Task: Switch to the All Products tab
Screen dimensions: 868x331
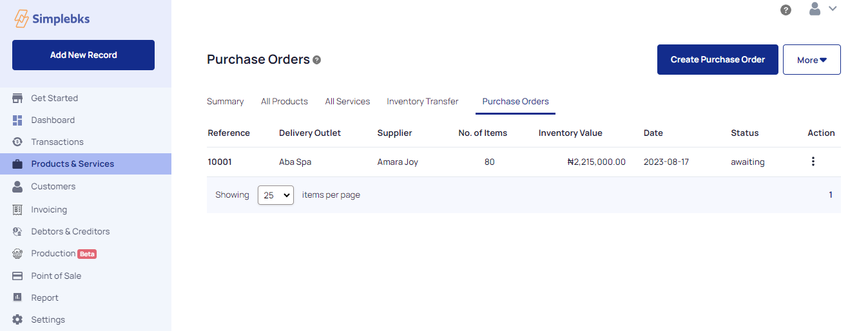Action: click(284, 101)
